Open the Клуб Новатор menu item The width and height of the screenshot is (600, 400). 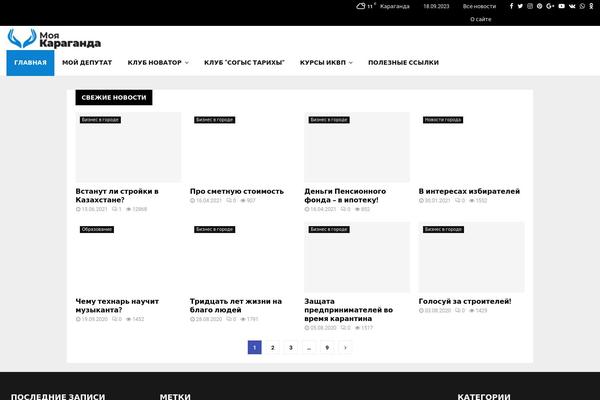click(x=155, y=63)
